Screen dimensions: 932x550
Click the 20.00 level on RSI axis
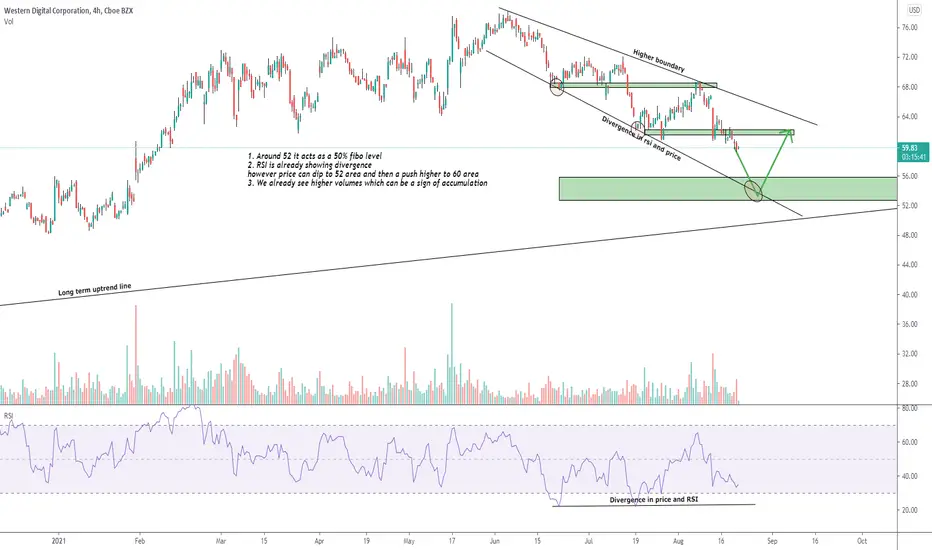pyautogui.click(x=909, y=510)
